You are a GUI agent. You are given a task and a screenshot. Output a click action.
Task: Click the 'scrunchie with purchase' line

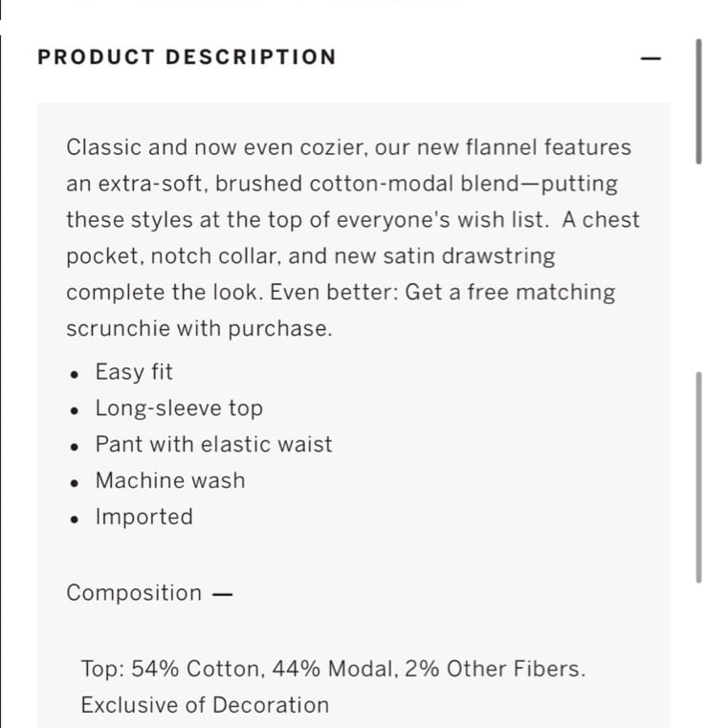point(200,329)
